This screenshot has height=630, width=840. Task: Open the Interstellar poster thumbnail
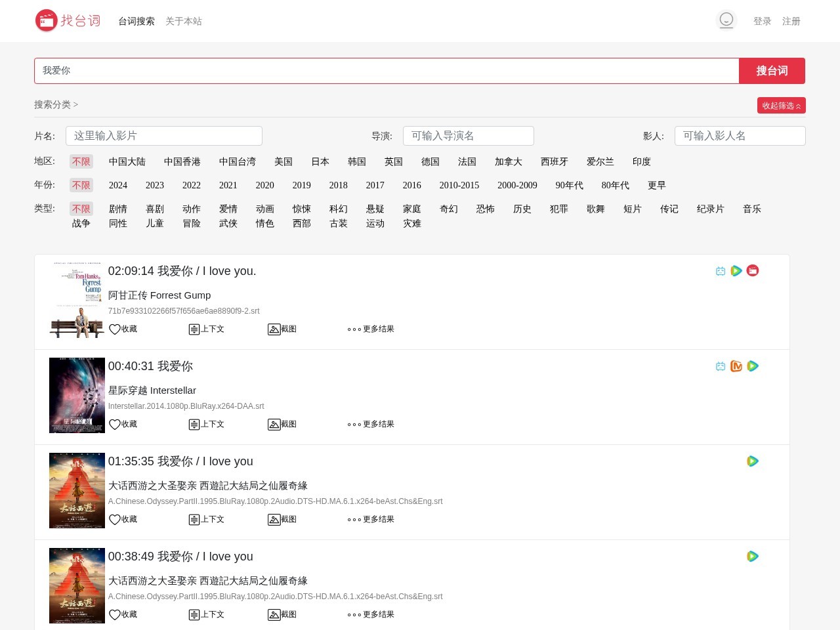click(77, 395)
